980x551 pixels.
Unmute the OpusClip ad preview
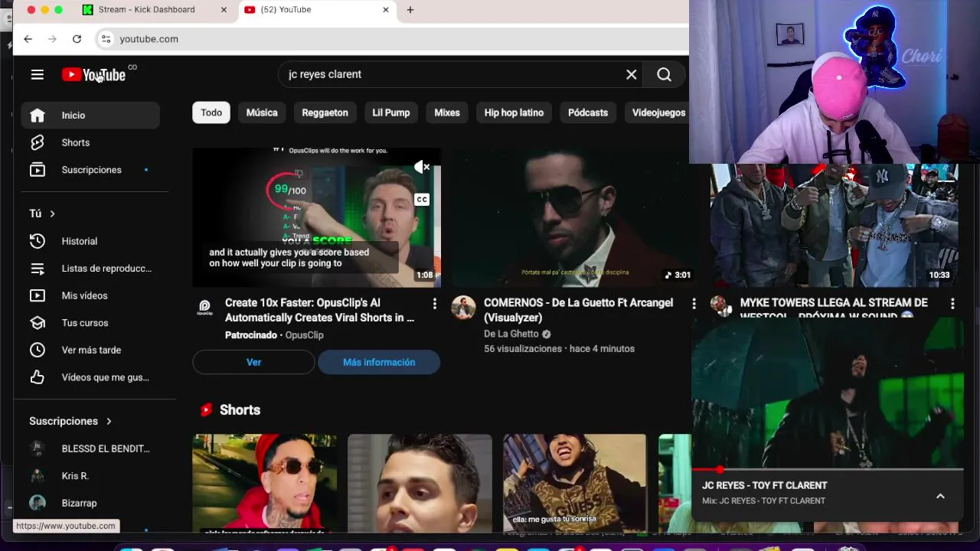click(x=422, y=167)
